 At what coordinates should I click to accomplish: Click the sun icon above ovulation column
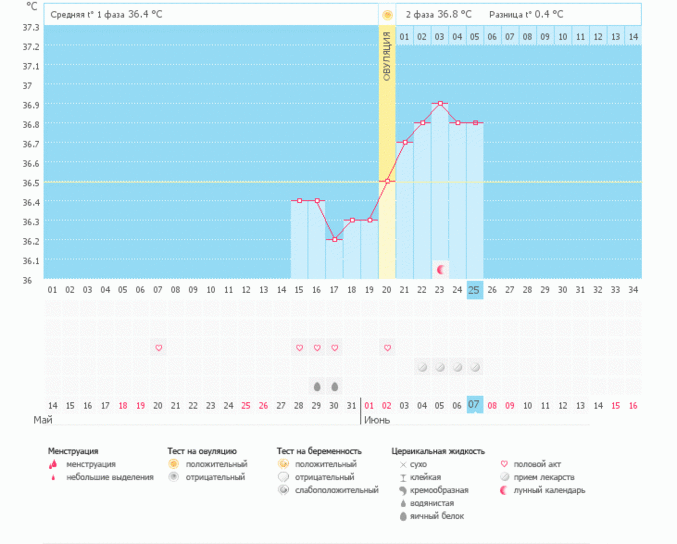[387, 15]
